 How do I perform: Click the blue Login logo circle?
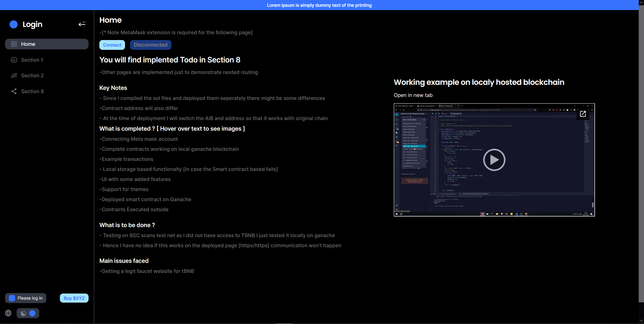pos(14,24)
